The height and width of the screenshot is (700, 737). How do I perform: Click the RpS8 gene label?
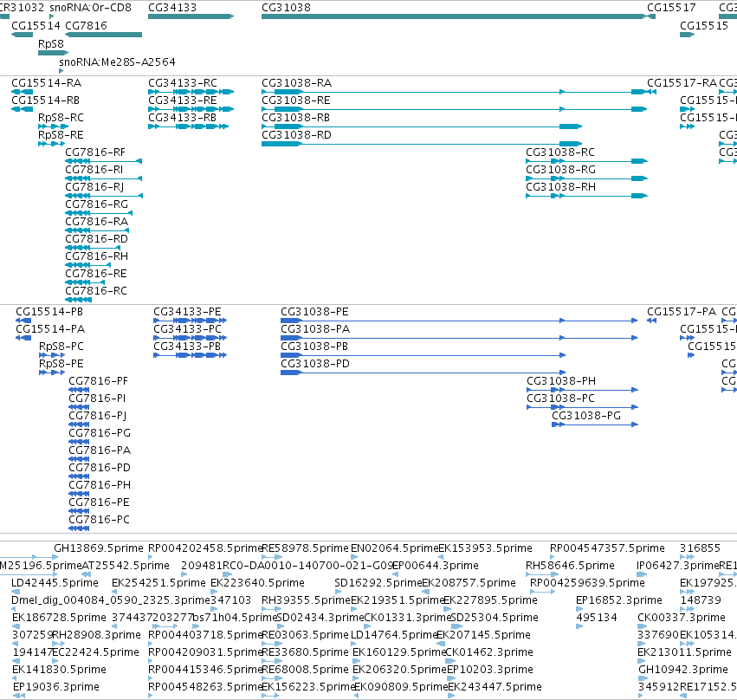(51, 43)
